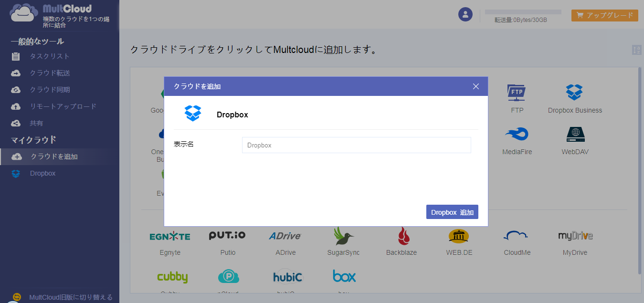Click the 転送量:0Bytes/30GB text
Screen dimensions: 644x303
coord(521,20)
